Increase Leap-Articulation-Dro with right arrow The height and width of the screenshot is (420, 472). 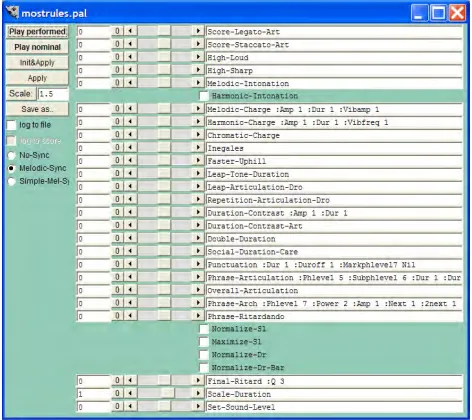pyautogui.click(x=198, y=186)
